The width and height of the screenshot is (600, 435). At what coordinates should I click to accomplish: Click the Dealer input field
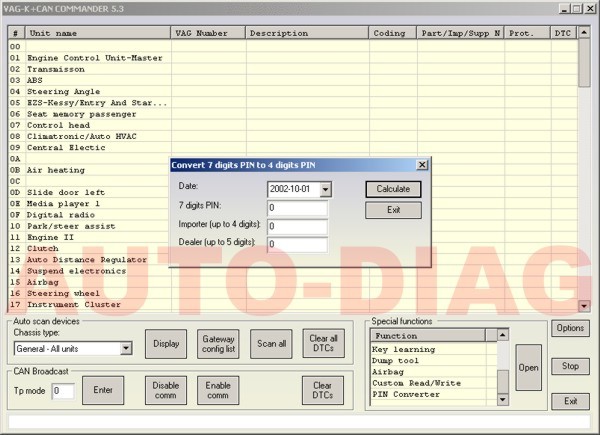point(297,244)
